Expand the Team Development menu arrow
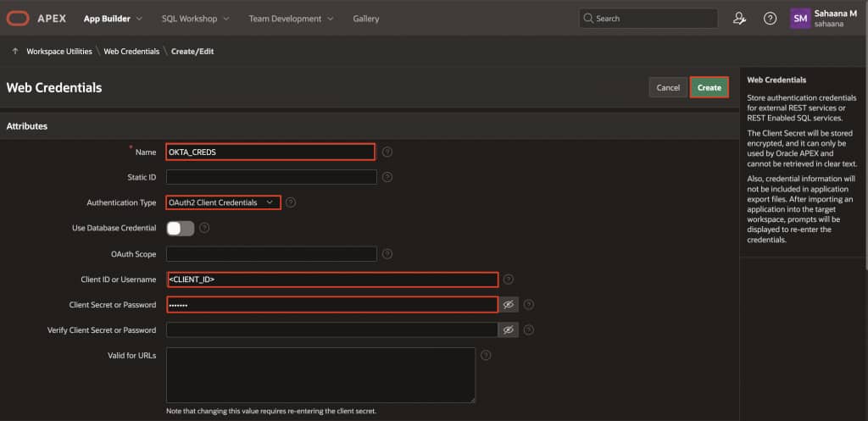The image size is (868, 421). pyautogui.click(x=331, y=19)
